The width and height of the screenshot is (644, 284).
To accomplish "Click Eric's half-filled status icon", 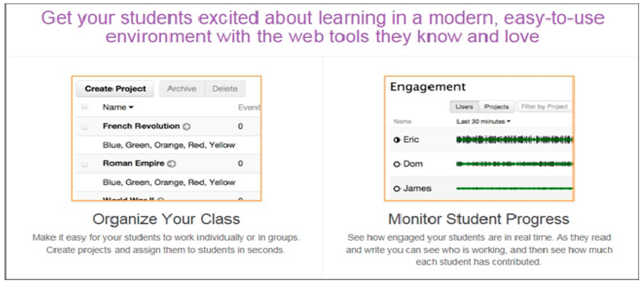I will click(396, 140).
